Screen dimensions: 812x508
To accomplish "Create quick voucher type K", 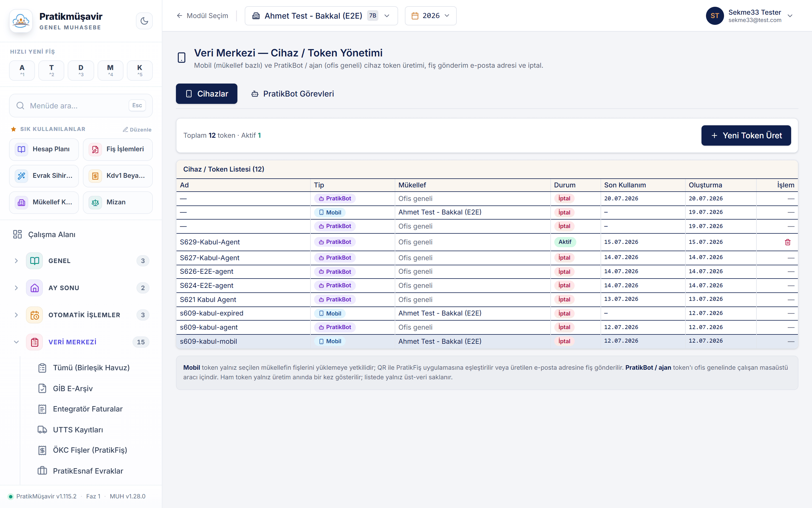I will pyautogui.click(x=140, y=70).
